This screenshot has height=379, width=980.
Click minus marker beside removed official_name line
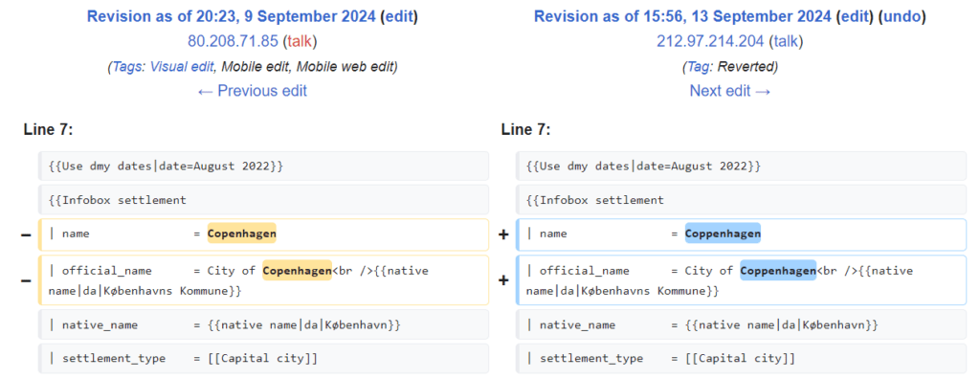pyautogui.click(x=26, y=280)
